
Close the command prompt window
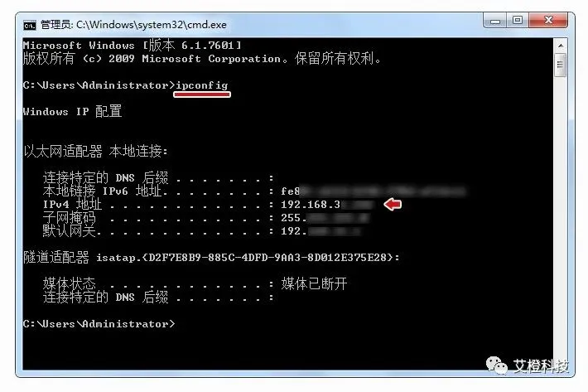[549, 20]
